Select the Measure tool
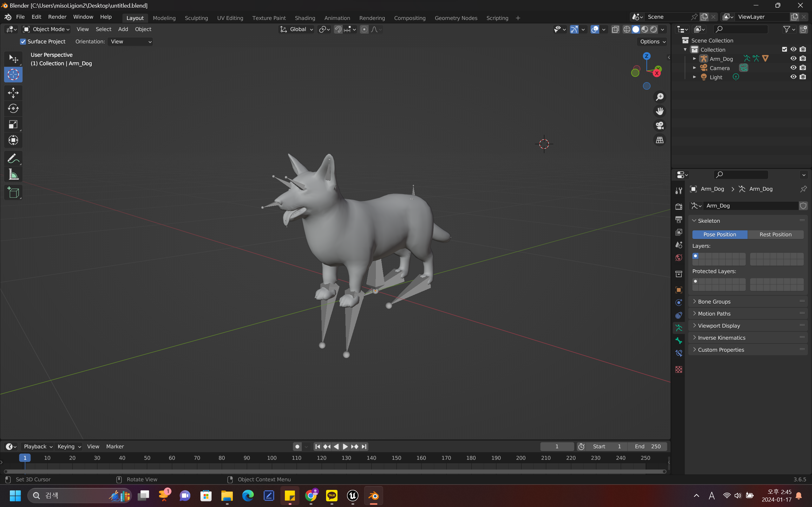Image resolution: width=812 pixels, height=507 pixels. (13, 174)
